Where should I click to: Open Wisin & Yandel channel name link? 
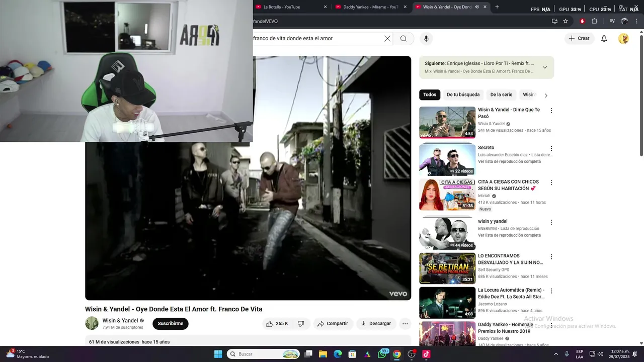click(x=120, y=321)
